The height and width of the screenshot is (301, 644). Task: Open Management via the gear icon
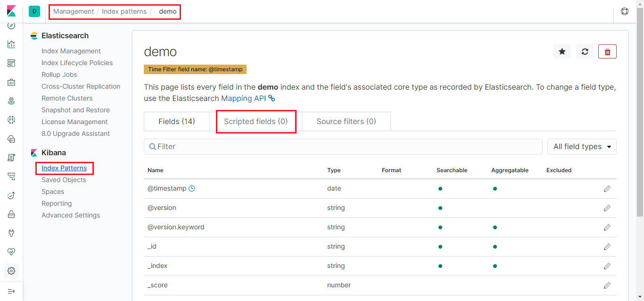click(11, 271)
